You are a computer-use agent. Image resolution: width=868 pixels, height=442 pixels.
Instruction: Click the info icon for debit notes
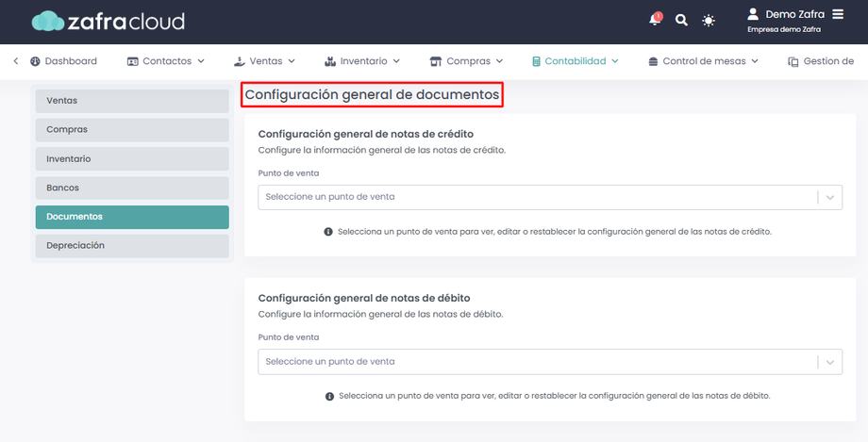point(329,396)
